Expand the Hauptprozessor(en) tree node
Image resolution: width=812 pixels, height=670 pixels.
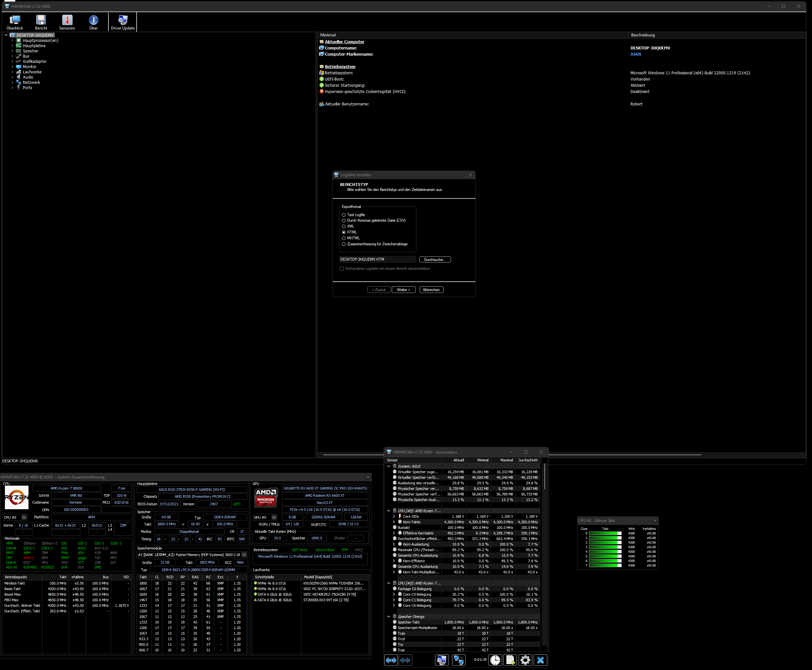pos(12,41)
